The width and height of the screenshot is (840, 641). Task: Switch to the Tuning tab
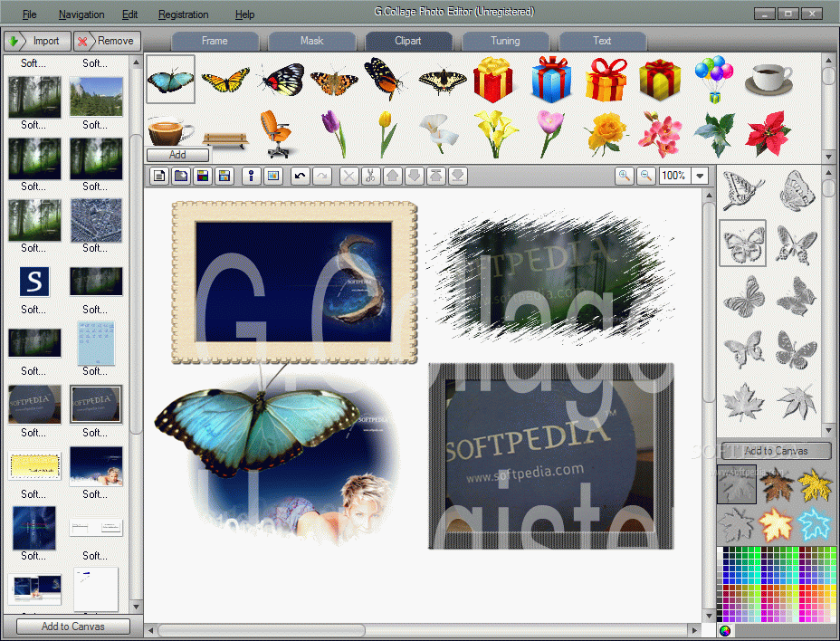coord(505,41)
